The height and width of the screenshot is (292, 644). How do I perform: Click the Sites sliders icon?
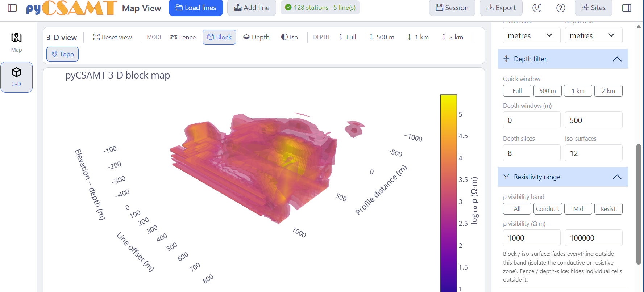click(585, 8)
